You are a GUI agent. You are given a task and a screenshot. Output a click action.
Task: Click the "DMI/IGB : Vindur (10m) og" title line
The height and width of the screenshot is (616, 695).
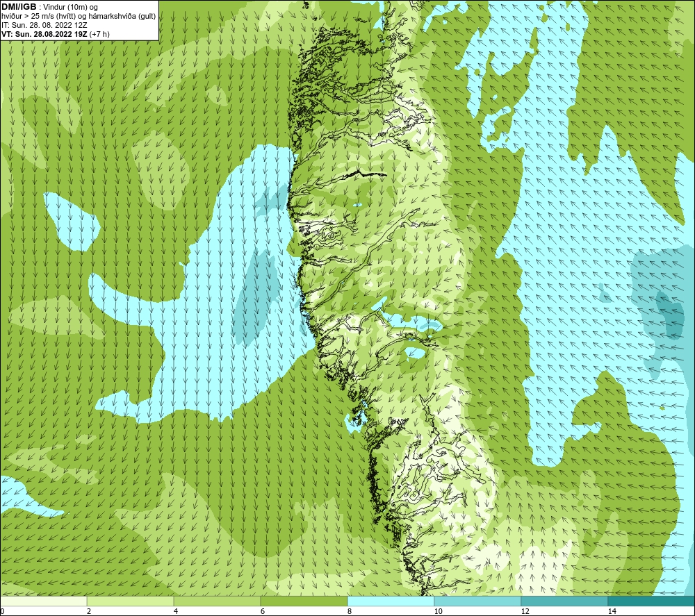pos(49,7)
